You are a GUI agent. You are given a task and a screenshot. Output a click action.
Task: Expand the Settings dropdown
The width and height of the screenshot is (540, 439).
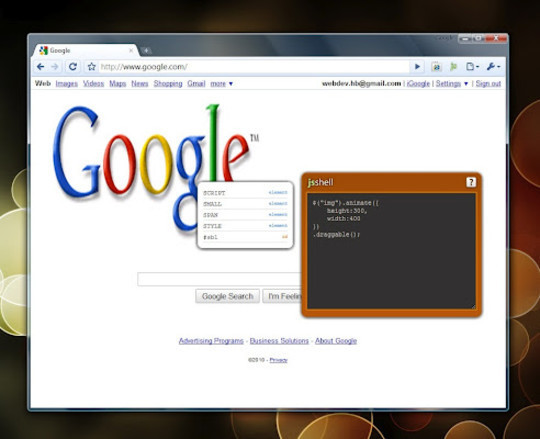tap(451, 84)
